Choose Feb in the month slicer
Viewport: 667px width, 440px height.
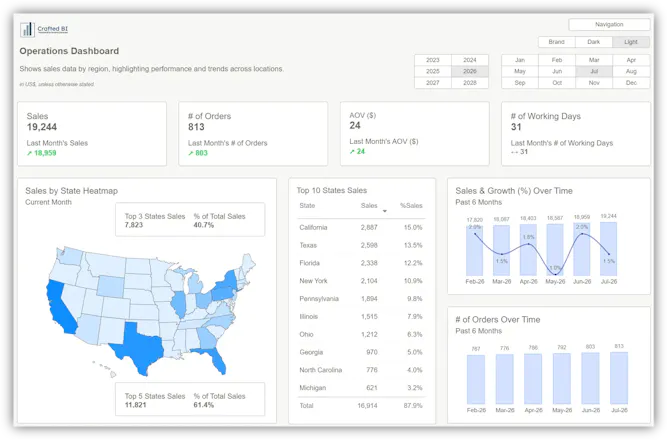(x=557, y=60)
